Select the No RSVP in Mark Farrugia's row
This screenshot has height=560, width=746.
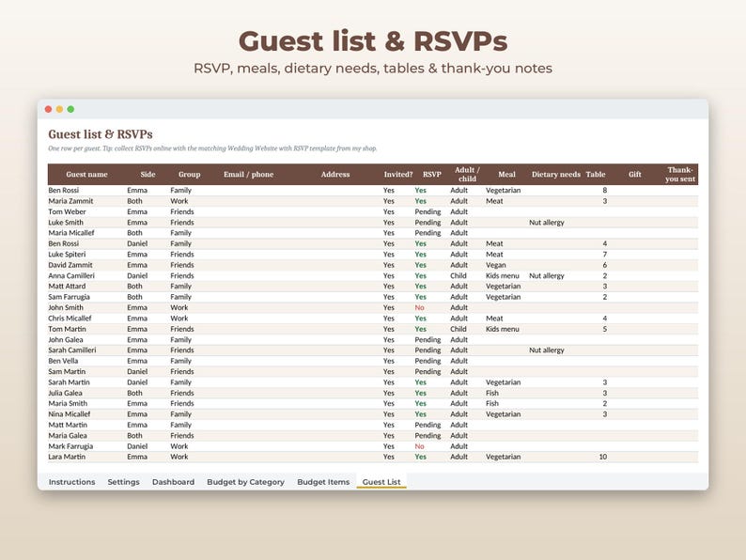(x=419, y=446)
